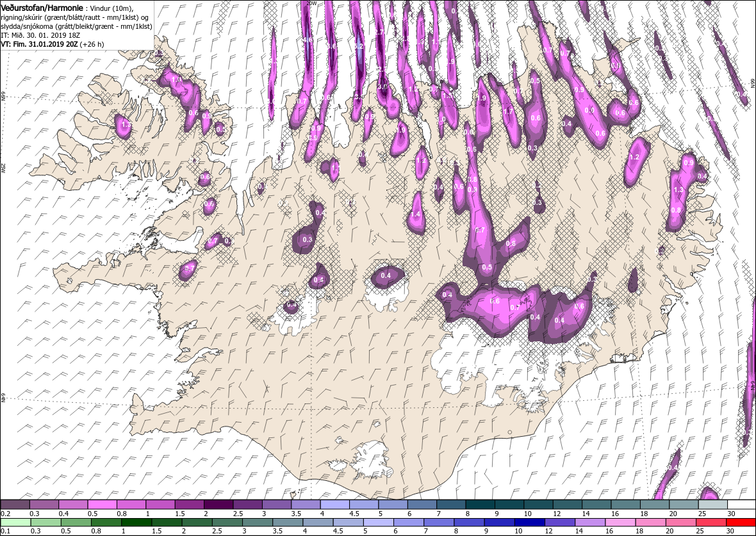Click the pale gray swatch labeled 25 in purple-teal legend
756x536 pixels.
tap(713, 504)
